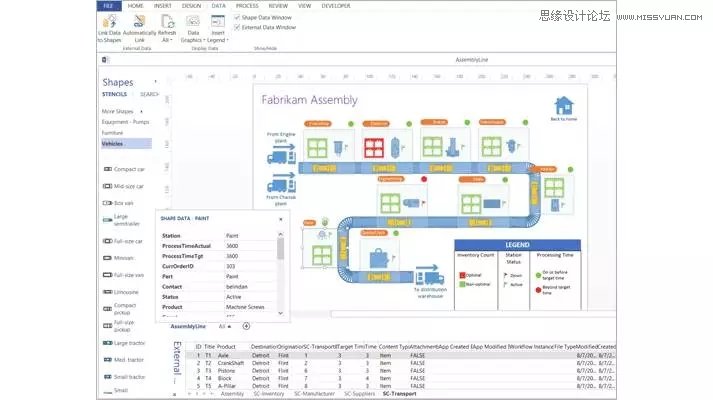Viewport: 713px width, 400px height.
Task: Switch to INSERT ribbon tab
Action: [x=162, y=6]
